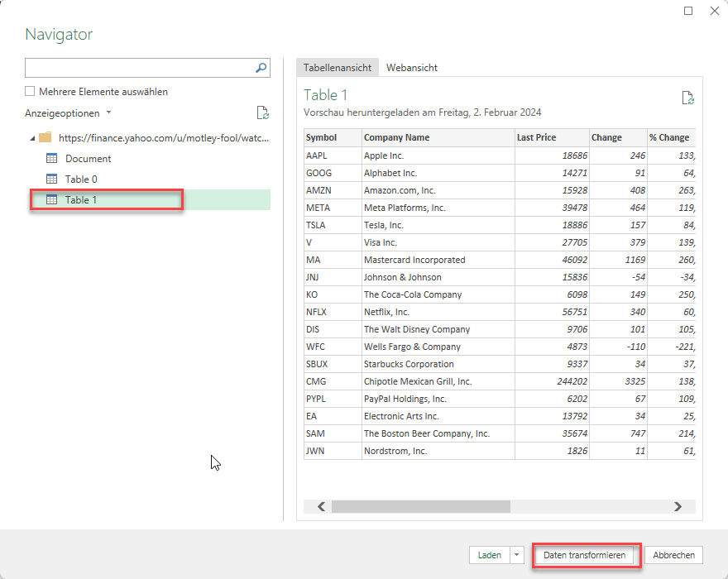
Task: Click the Table 1 table icon
Action: [x=51, y=199]
